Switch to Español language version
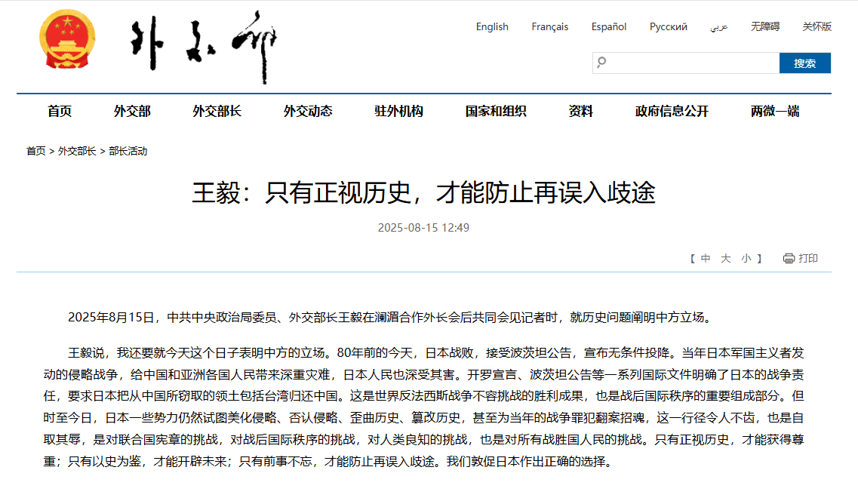Viewport: 858px width, 504px height. coord(608,27)
